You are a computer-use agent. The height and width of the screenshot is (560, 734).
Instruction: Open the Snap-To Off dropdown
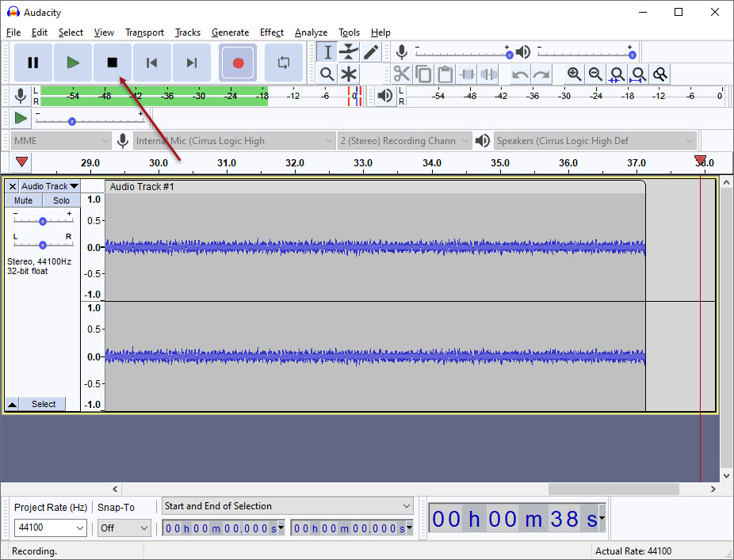click(124, 528)
